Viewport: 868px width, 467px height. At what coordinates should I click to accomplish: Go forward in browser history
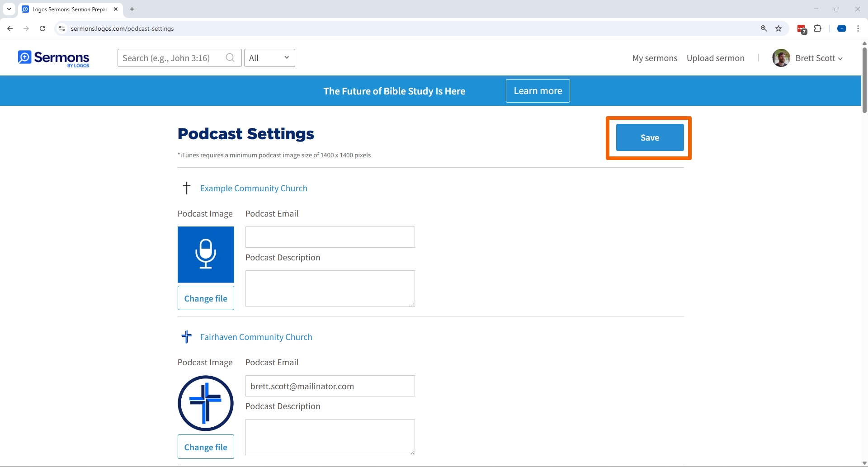[x=26, y=28]
